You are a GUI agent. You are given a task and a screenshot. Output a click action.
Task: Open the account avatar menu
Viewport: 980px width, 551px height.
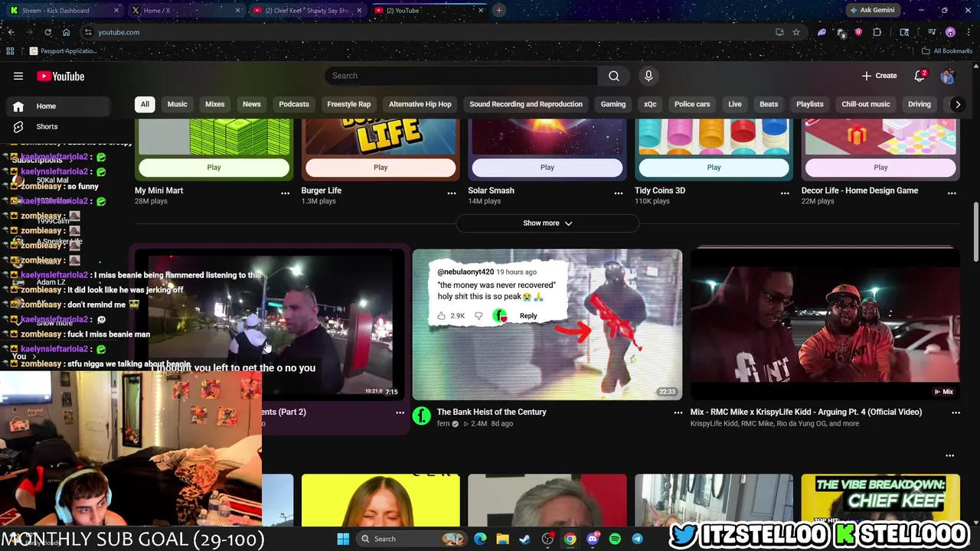pyautogui.click(x=948, y=76)
